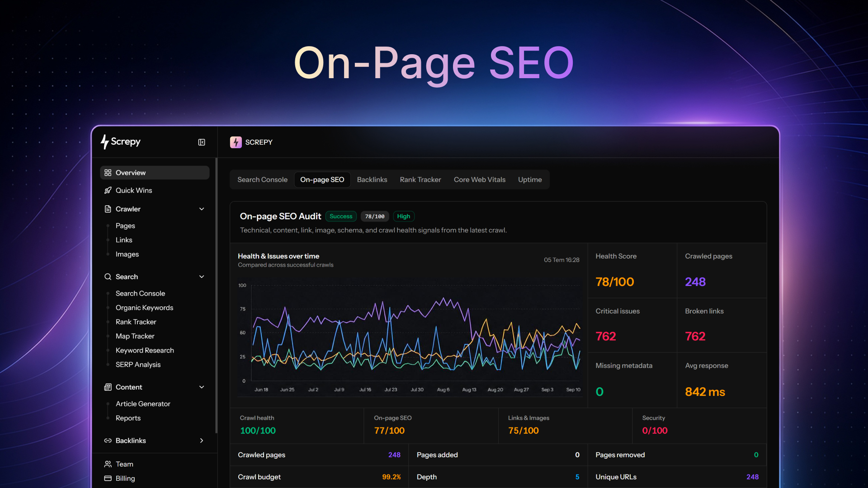Click the Aug 6 chart axis label

click(x=443, y=389)
